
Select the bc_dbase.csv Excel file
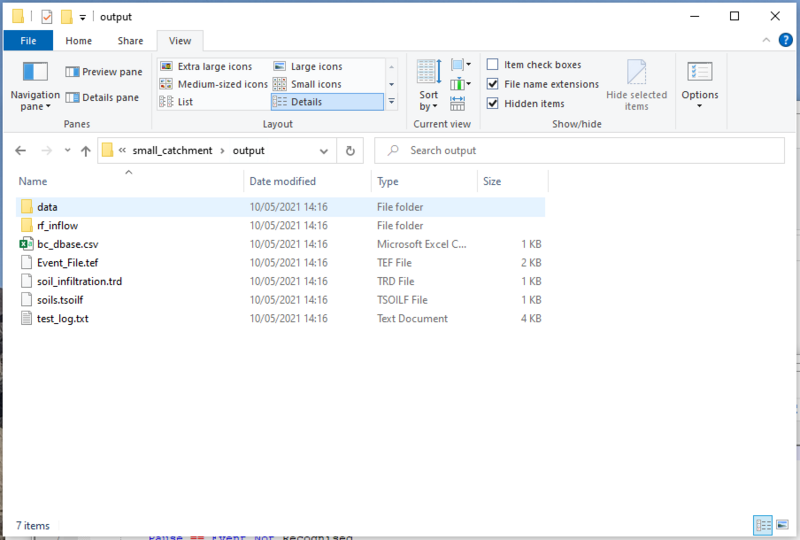[68, 244]
